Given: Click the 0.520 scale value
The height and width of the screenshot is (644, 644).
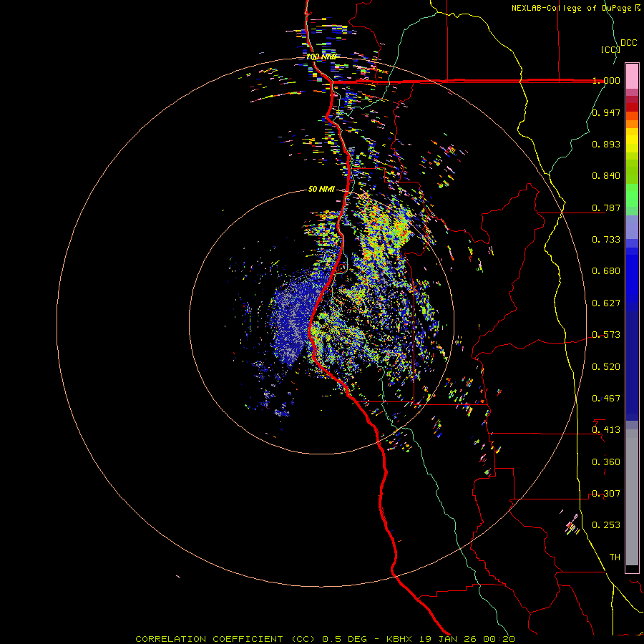Looking at the screenshot, I should [606, 367].
